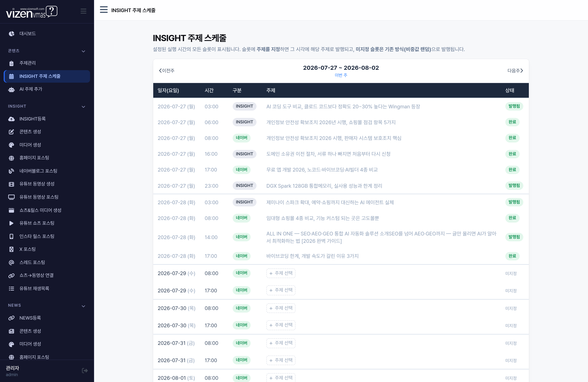Go to next week with 다음주
The image size is (588, 382).
515,71
